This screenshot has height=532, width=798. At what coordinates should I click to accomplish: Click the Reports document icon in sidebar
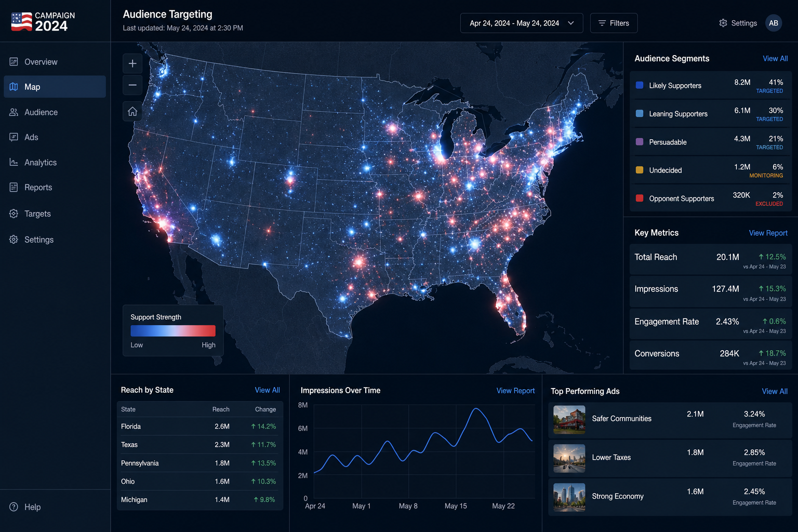14,187
